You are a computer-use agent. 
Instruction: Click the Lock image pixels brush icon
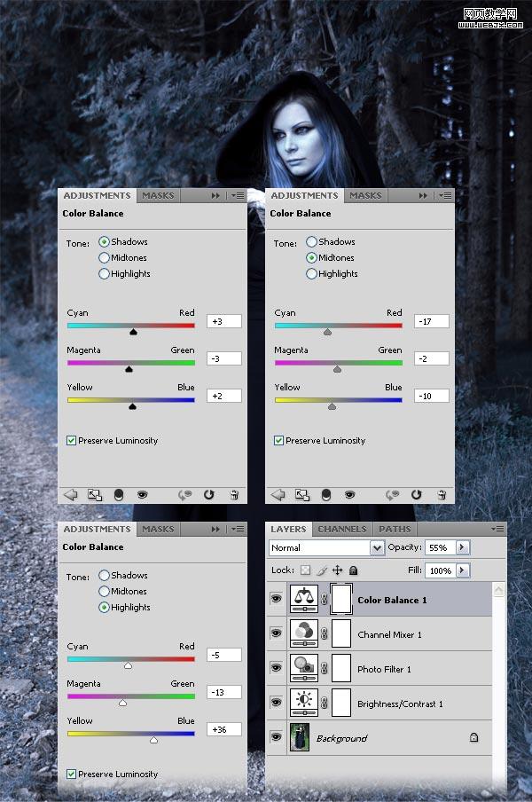[x=322, y=570]
